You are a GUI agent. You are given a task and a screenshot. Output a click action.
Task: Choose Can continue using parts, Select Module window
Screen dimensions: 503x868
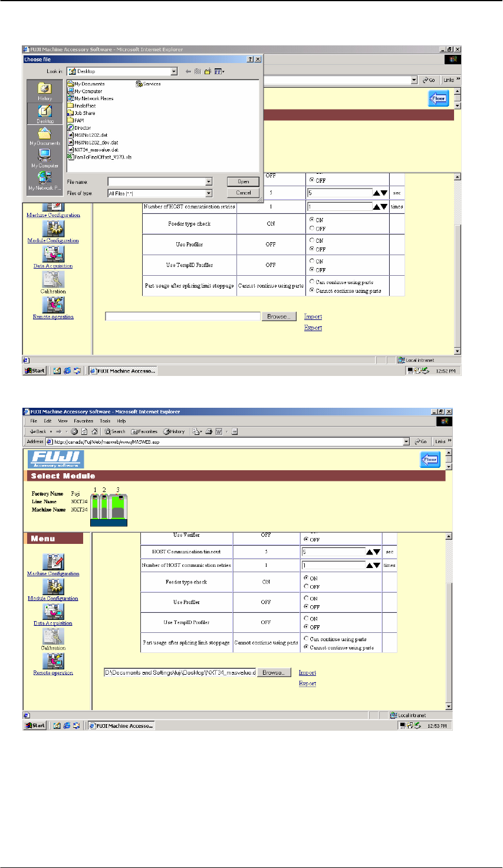point(306,639)
